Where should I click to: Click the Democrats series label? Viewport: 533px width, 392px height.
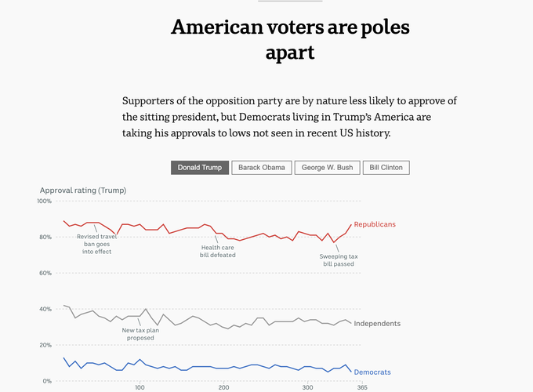click(372, 372)
